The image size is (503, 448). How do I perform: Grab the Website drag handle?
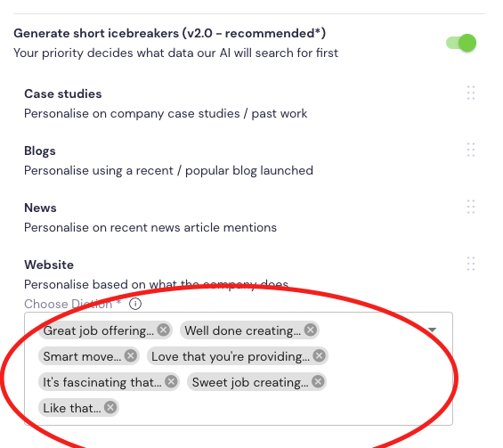[471, 264]
